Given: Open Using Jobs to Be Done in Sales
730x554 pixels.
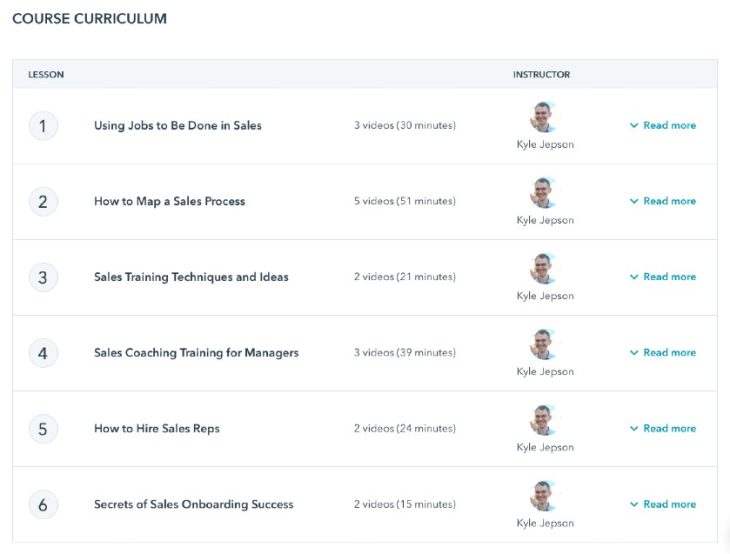Looking at the screenshot, I should [x=178, y=126].
